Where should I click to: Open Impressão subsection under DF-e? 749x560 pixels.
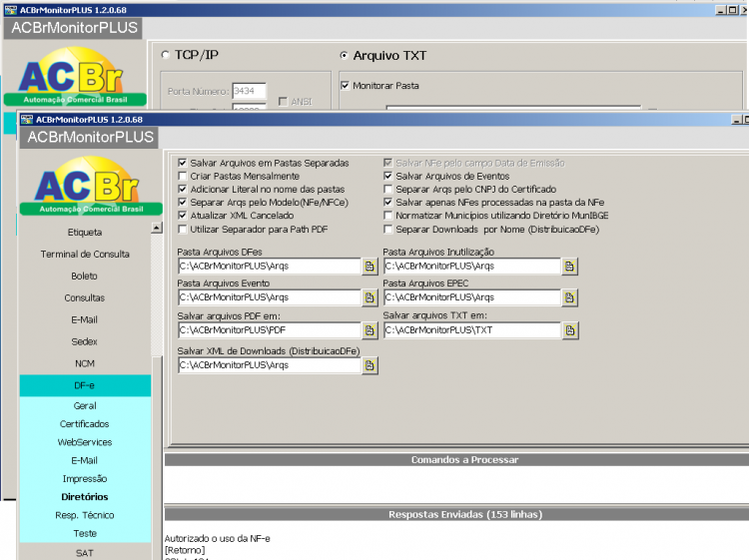[85, 479]
